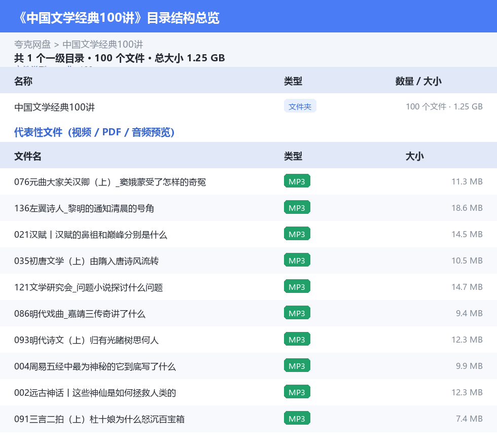Screen dimensions: 497x448
Task: Click the MP3 badge for 136左翼诗人
Action: 297,207
